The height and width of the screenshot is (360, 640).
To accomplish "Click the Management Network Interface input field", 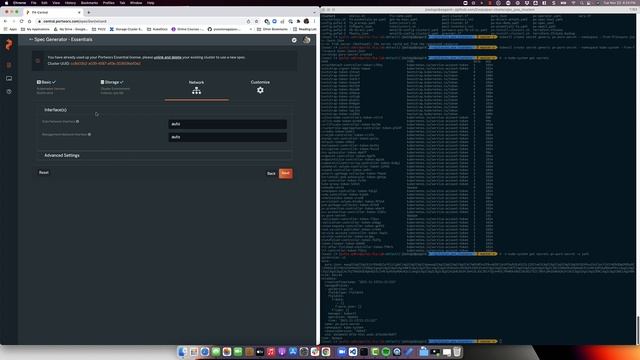I will pyautogui.click(x=227, y=137).
